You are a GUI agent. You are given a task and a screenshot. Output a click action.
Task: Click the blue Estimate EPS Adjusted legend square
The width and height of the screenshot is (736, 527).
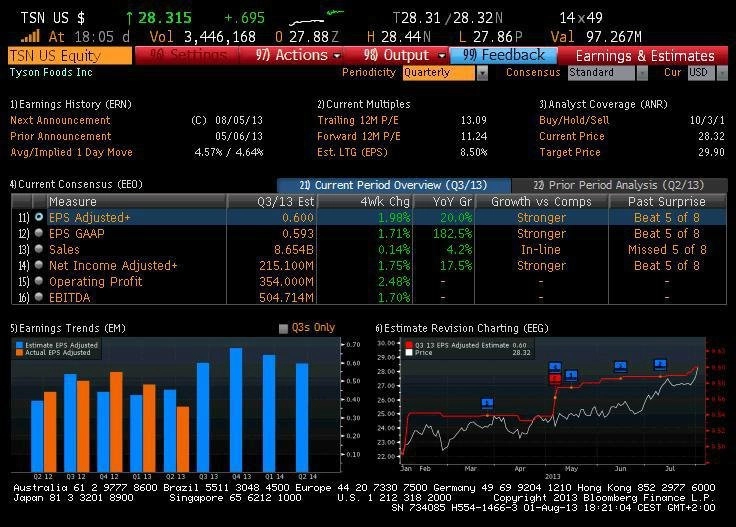19,345
